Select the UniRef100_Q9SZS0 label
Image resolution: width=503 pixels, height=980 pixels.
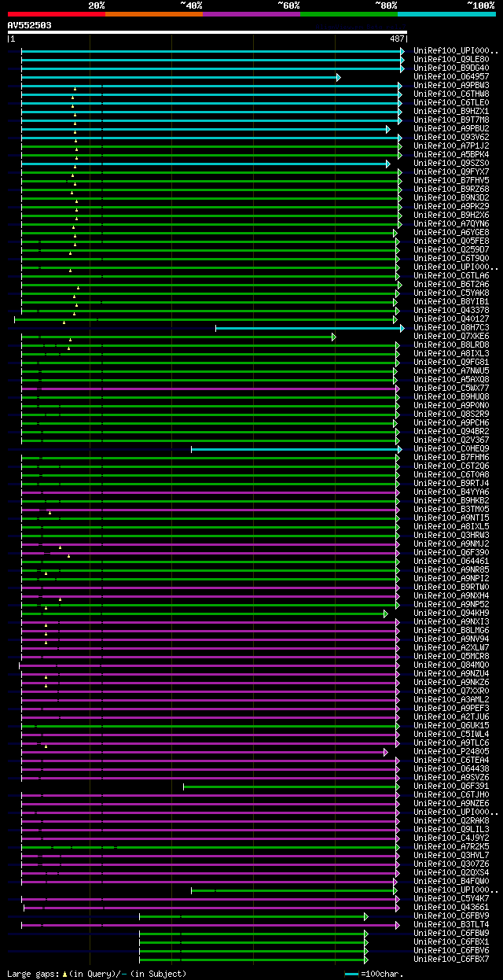(x=451, y=163)
